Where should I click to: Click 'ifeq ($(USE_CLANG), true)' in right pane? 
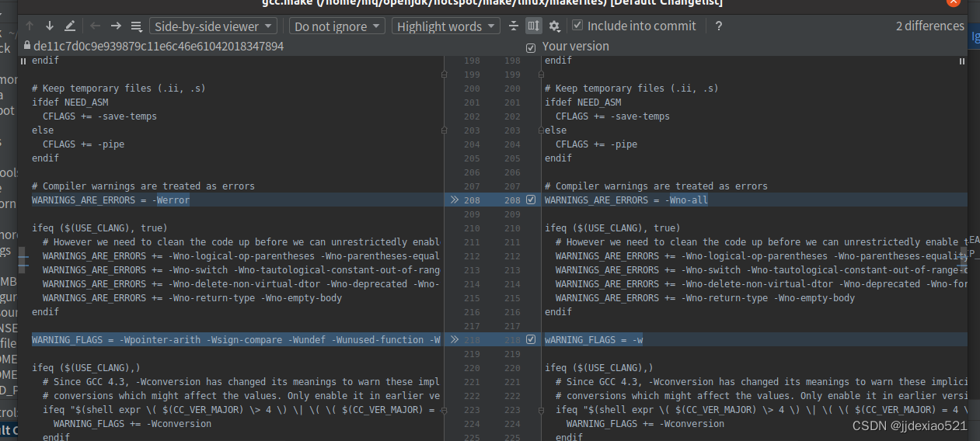click(613, 227)
